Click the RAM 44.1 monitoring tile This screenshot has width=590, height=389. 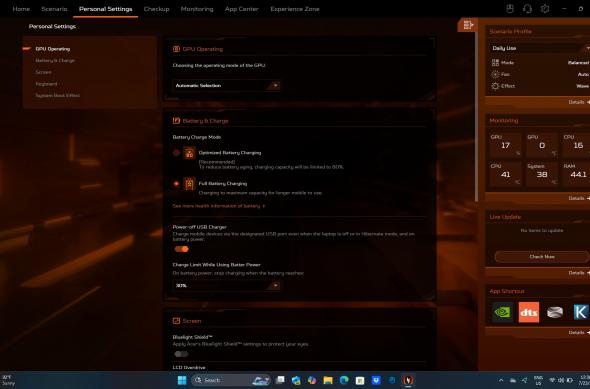pos(576,174)
